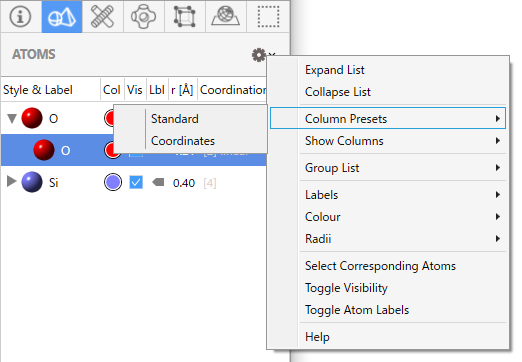Click the Atoms settings gear icon
The image size is (522, 362).
(x=259, y=55)
